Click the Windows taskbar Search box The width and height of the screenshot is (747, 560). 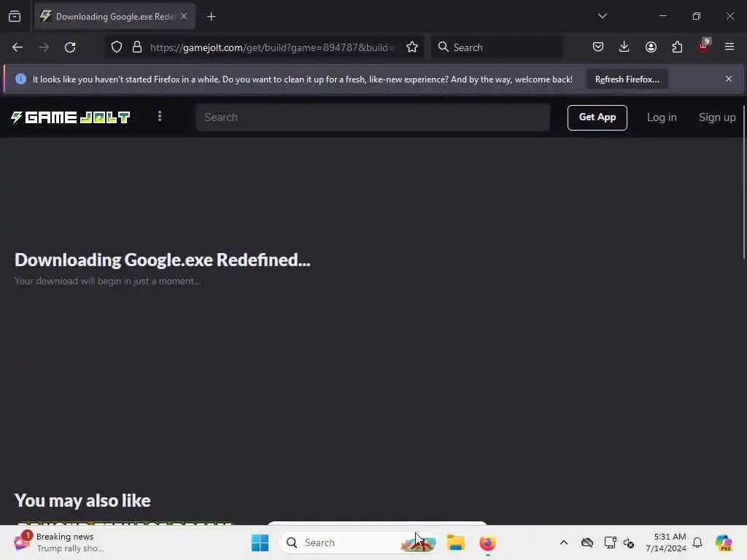pyautogui.click(x=358, y=542)
